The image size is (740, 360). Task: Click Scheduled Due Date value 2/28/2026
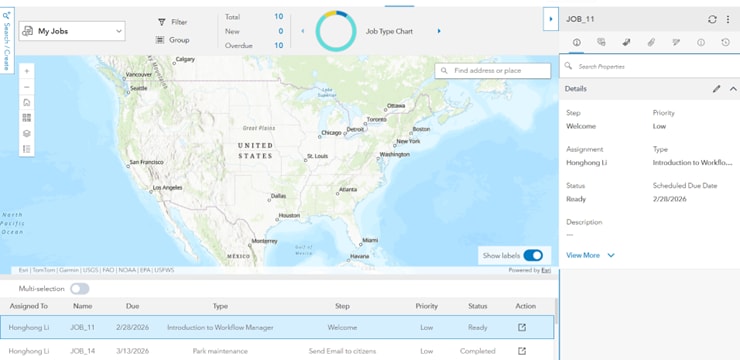[670, 199]
